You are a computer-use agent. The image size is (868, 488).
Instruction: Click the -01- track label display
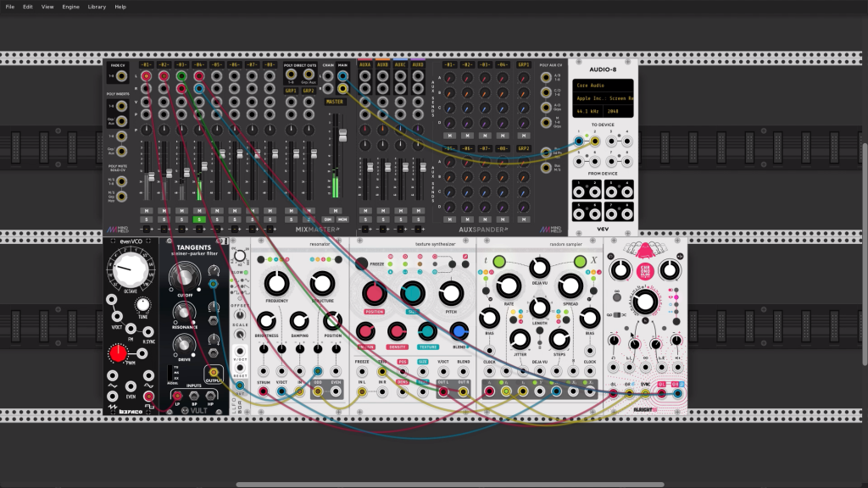pos(146,64)
